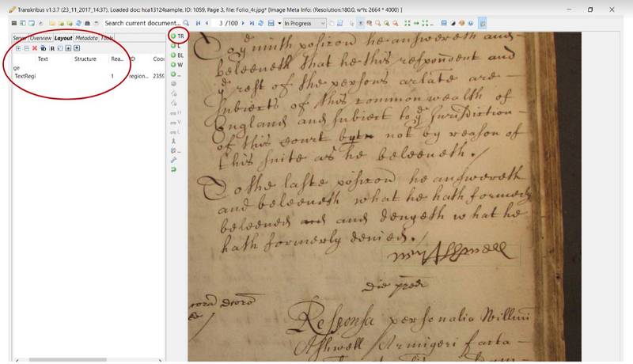This screenshot has height=364, width=633.
Task: Click the red X delete icon in Layout
Action: [x=35, y=48]
